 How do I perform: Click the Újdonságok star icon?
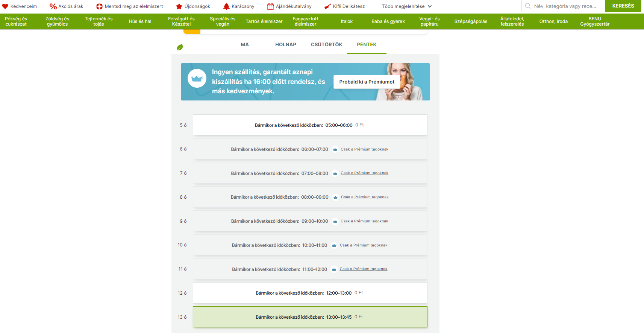(x=179, y=6)
